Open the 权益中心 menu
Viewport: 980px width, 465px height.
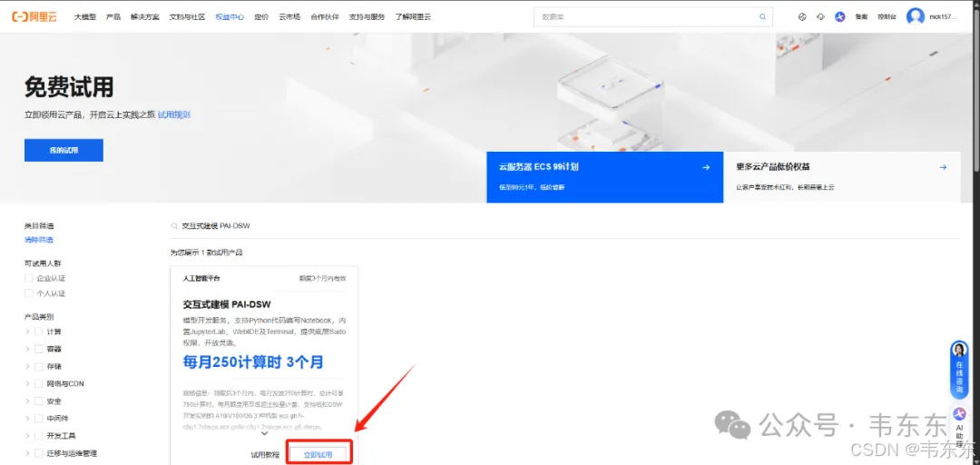pos(230,17)
